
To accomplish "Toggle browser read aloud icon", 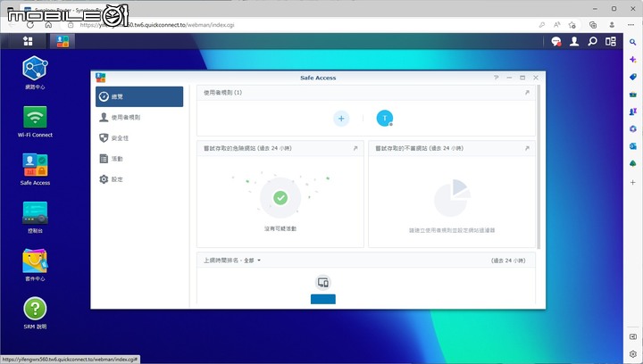I will [x=557, y=25].
